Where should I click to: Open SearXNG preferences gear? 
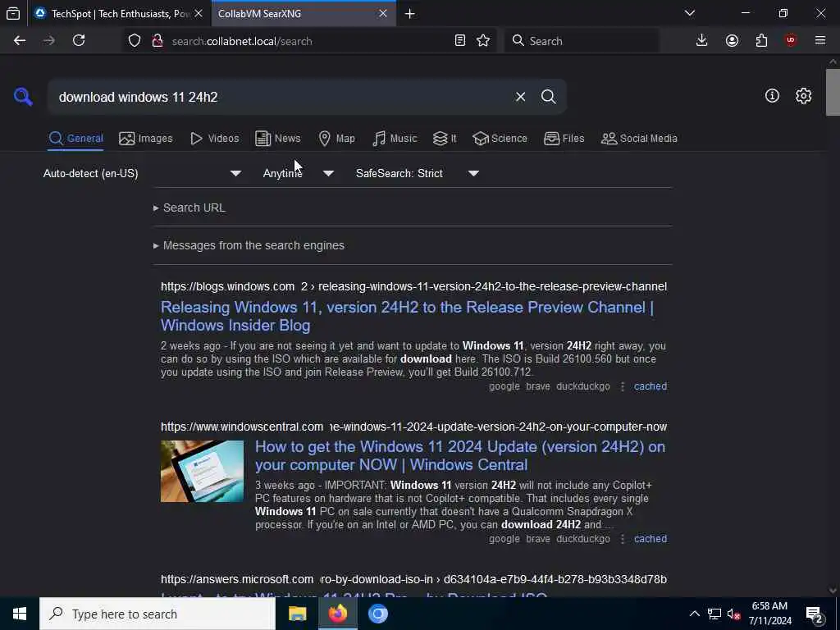pos(803,96)
